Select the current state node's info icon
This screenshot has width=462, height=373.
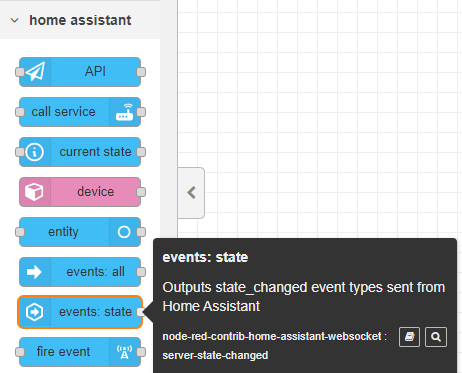click(35, 152)
